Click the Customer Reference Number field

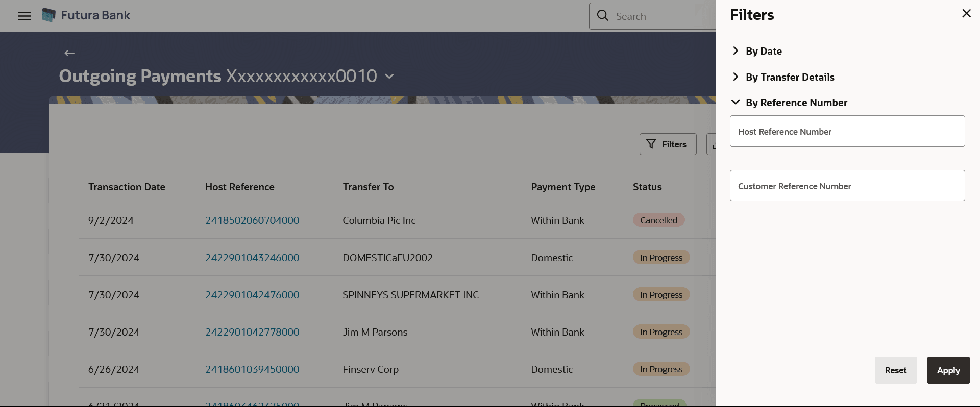847,186
